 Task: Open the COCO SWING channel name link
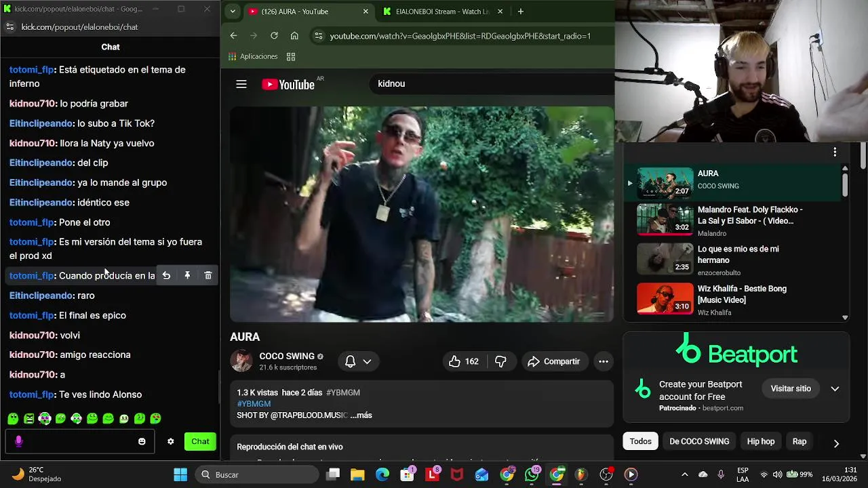(x=287, y=356)
